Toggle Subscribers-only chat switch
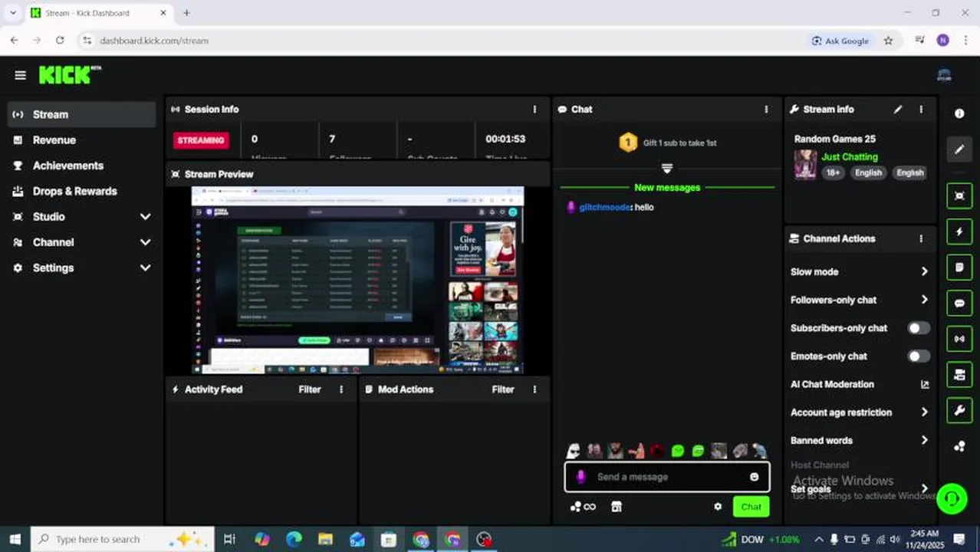The image size is (980, 552). point(919,328)
